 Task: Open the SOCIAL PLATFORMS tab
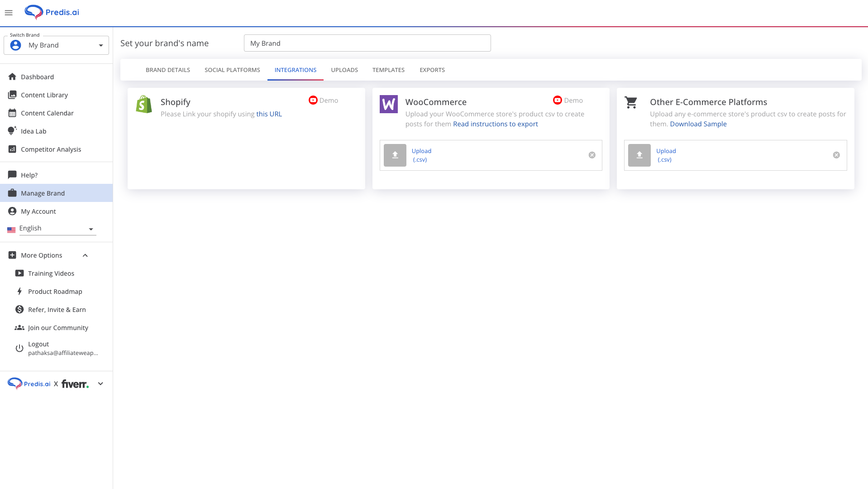(232, 70)
